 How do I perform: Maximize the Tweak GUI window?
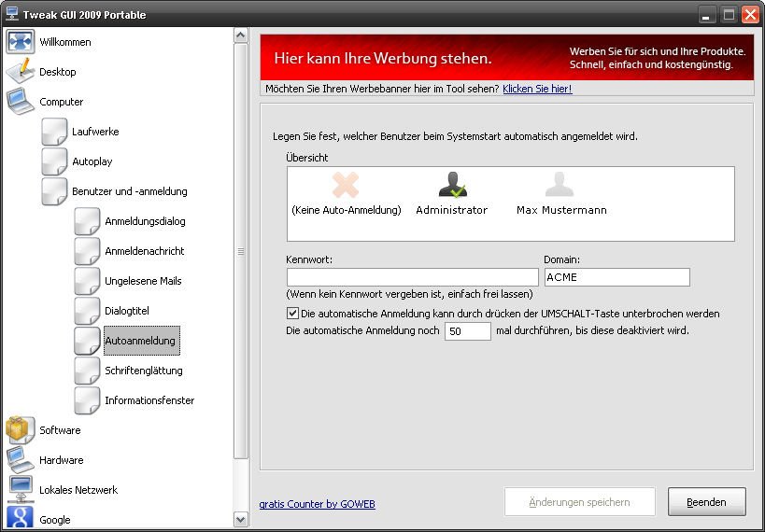(729, 15)
